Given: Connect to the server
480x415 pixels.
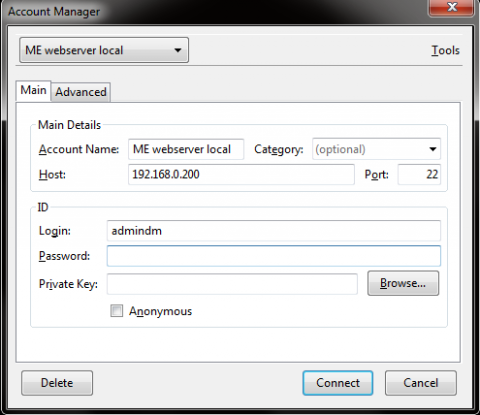Looking at the screenshot, I should point(338,383).
